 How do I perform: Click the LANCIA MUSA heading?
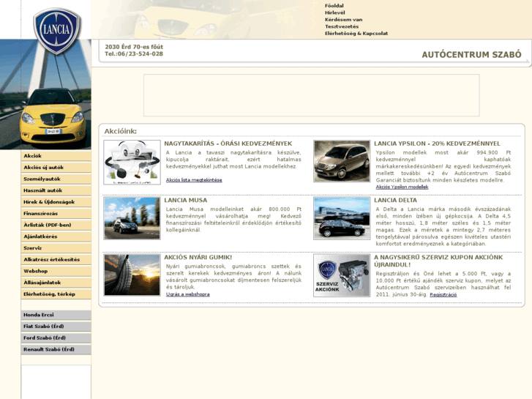click(x=186, y=201)
